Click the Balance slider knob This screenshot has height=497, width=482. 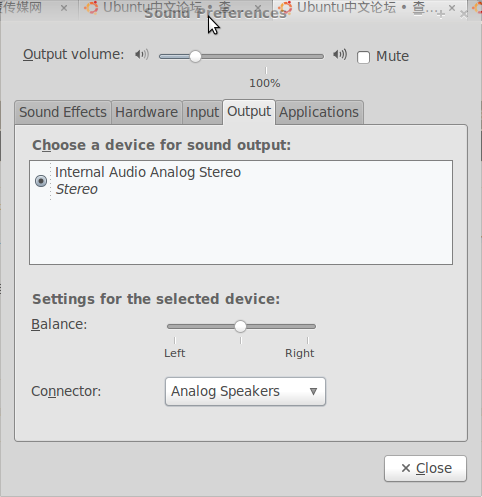click(x=240, y=326)
